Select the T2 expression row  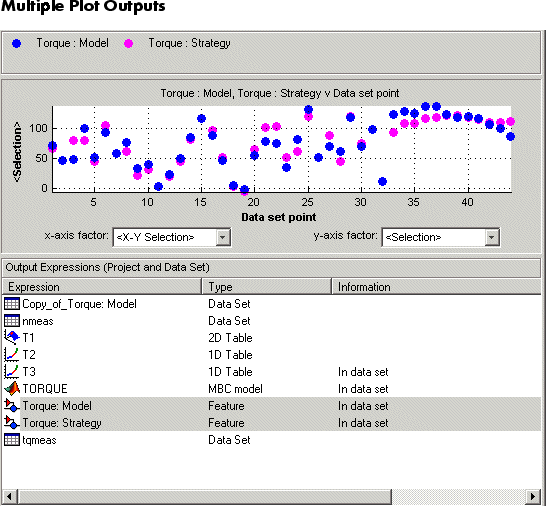272,355
